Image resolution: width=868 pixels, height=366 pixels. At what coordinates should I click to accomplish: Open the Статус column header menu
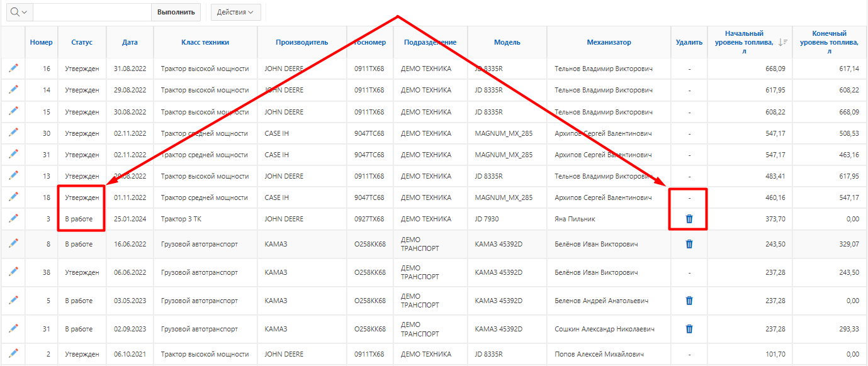click(x=82, y=42)
